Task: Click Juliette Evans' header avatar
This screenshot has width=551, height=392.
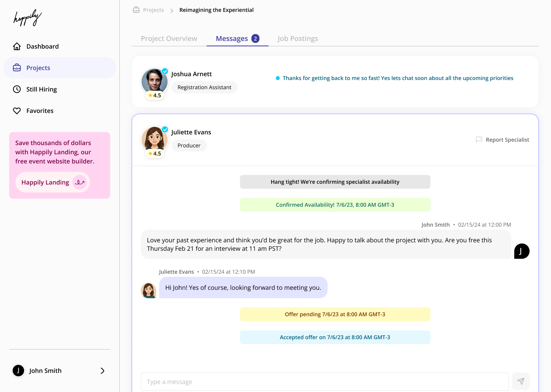Action: tap(154, 139)
